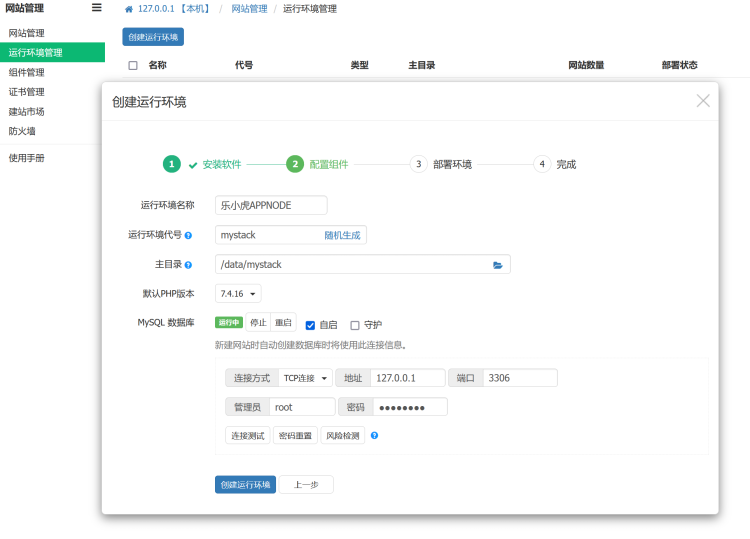Image resolution: width=750 pixels, height=539 pixels.
Task: Open help icon beside 运行环境代号
Action: 188,235
